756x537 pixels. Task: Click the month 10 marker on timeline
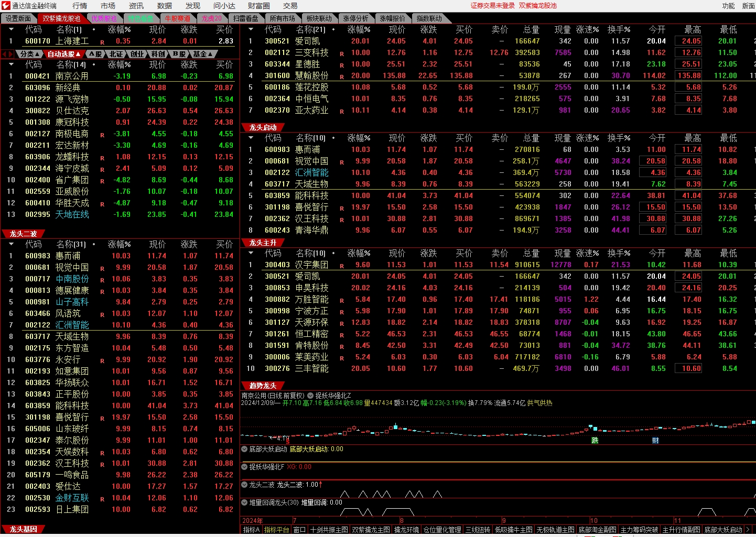pos(593,521)
